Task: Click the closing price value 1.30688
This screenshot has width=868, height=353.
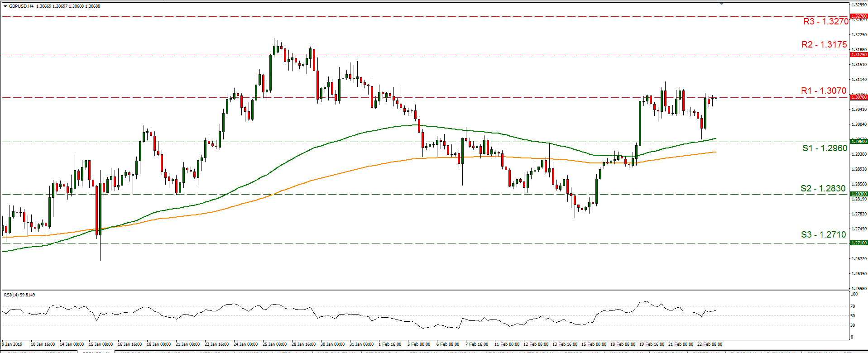Action: [93, 6]
